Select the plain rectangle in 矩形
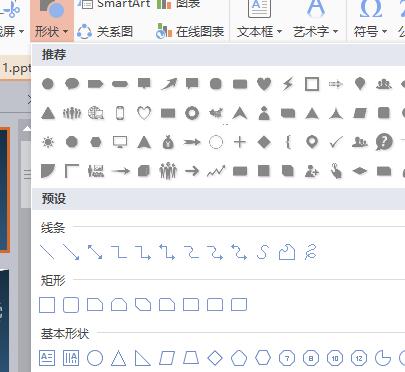 click(47, 305)
